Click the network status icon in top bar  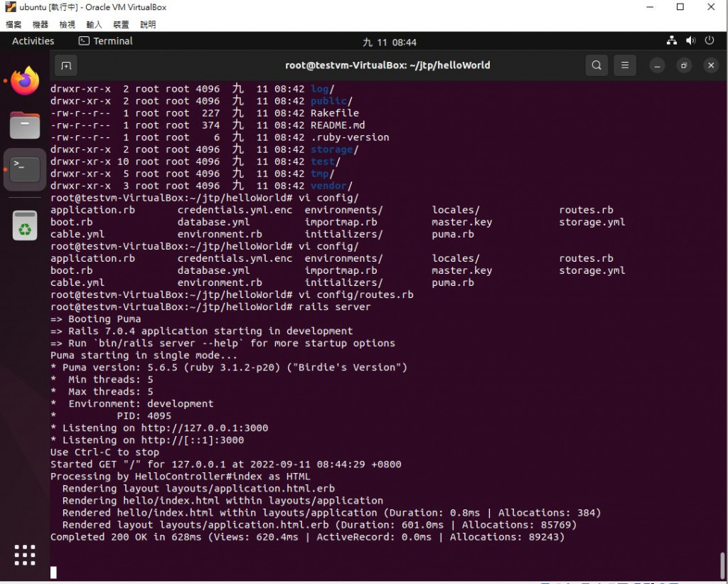(x=671, y=41)
